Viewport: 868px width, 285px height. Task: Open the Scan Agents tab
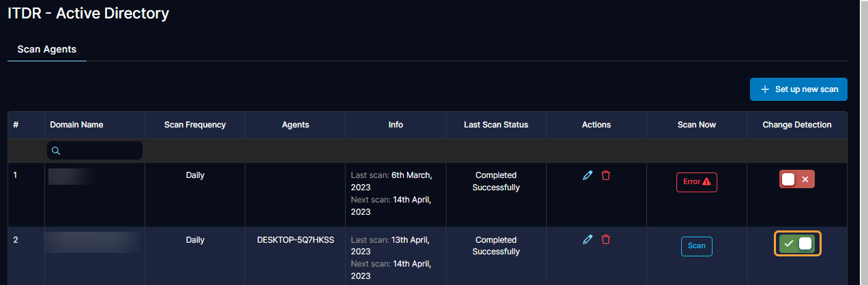point(46,49)
